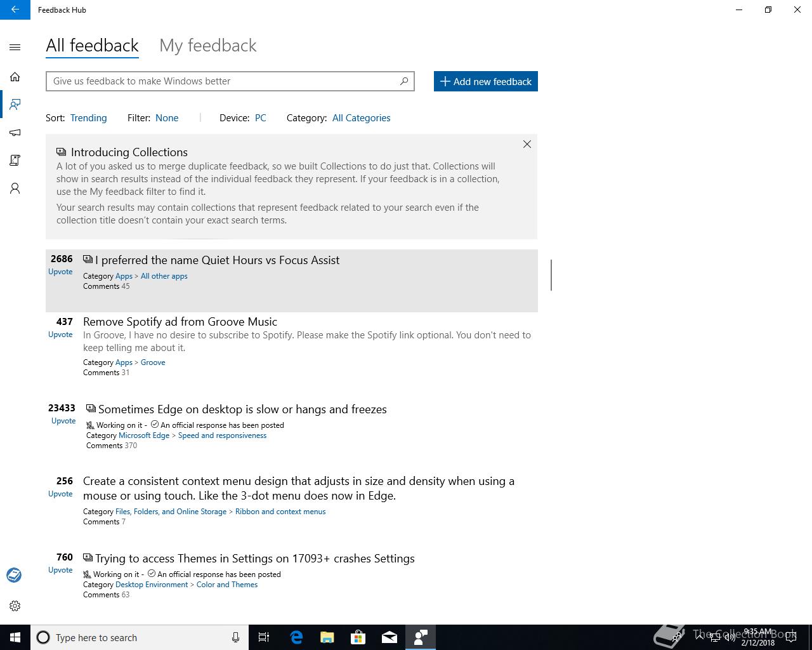
Task: Click the collection icon beside Quiet Hours title
Action: (x=88, y=260)
